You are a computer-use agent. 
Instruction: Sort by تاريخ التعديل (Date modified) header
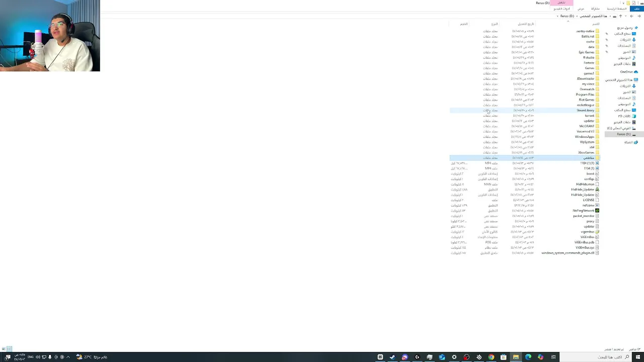pyautogui.click(x=526, y=24)
